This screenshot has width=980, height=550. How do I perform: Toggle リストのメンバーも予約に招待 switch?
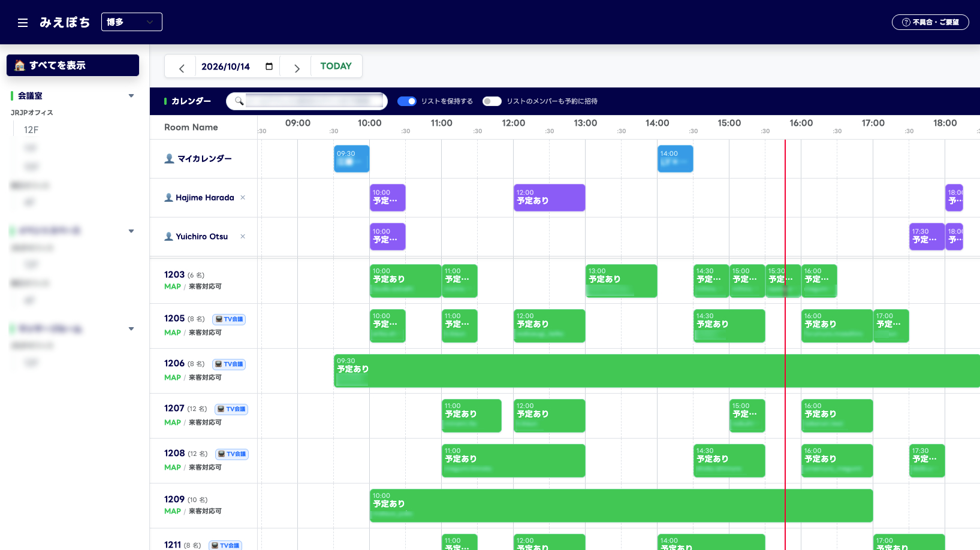click(492, 101)
